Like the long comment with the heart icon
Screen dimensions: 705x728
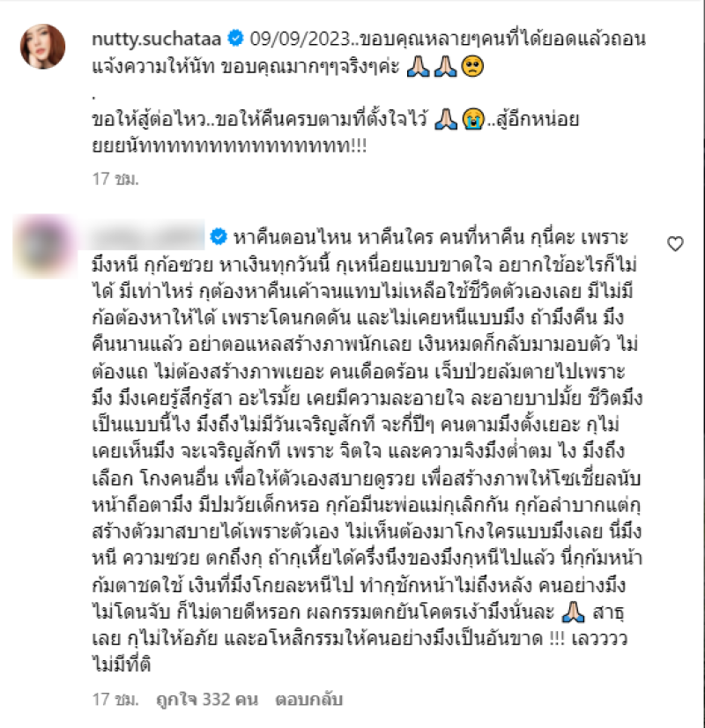(x=675, y=243)
